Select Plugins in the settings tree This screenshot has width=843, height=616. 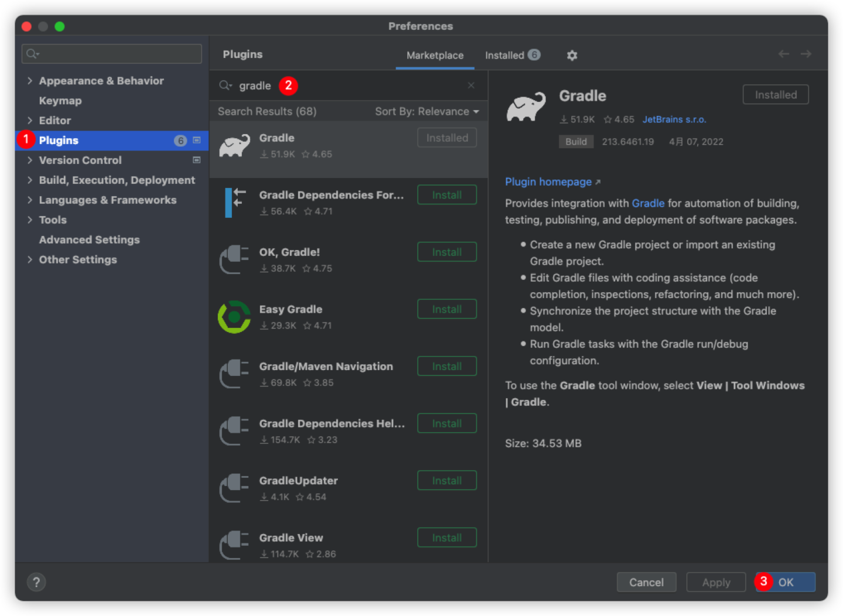[x=112, y=141]
